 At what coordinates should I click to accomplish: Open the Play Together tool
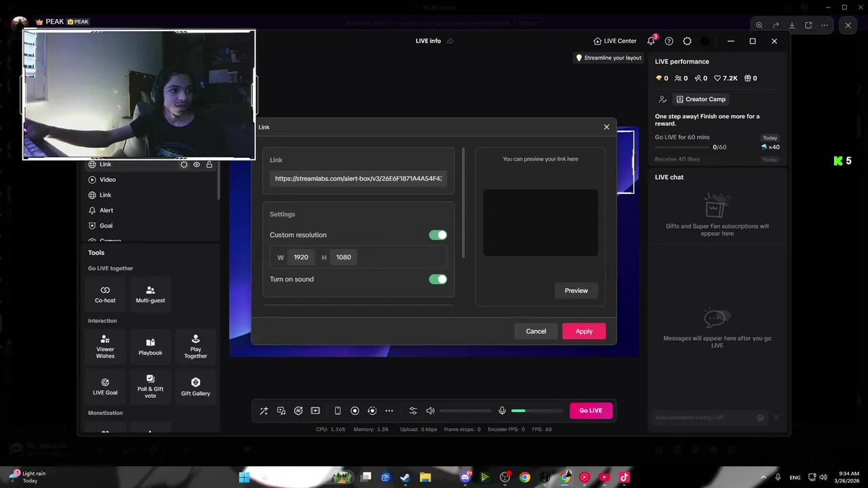click(195, 346)
